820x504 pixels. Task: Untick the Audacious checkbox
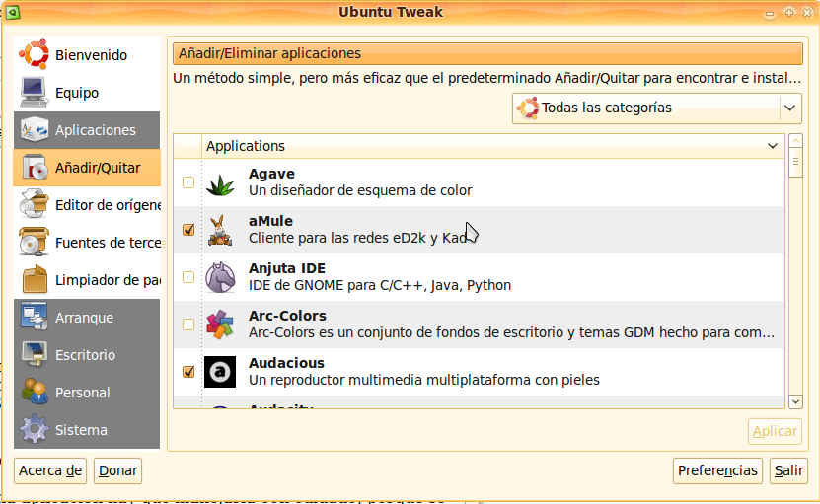pyautogui.click(x=188, y=372)
